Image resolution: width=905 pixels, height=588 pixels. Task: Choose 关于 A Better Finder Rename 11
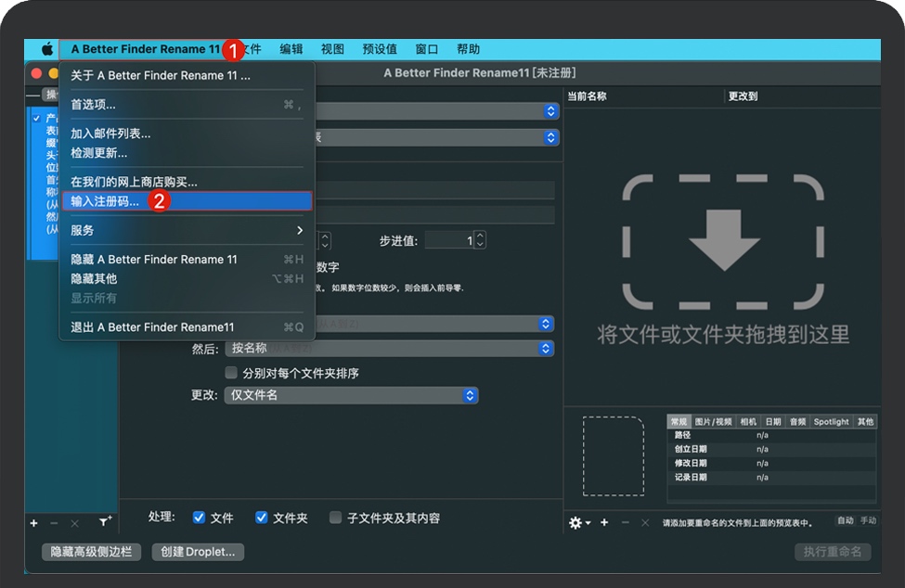click(x=187, y=75)
